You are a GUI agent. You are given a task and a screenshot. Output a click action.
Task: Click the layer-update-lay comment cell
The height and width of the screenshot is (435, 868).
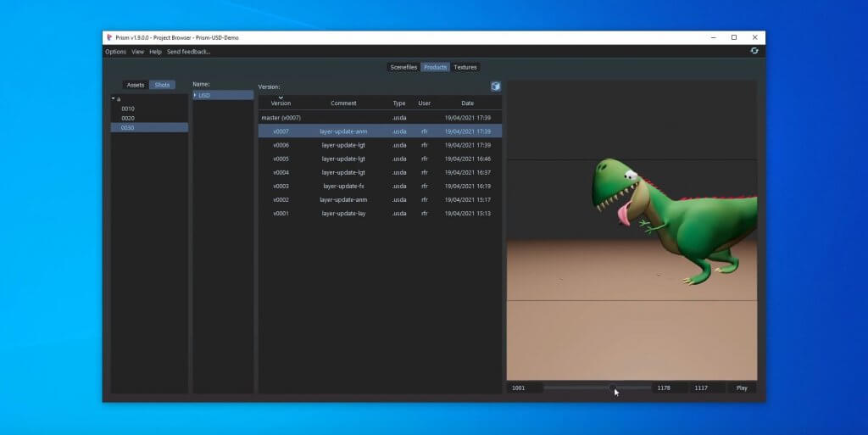click(343, 213)
